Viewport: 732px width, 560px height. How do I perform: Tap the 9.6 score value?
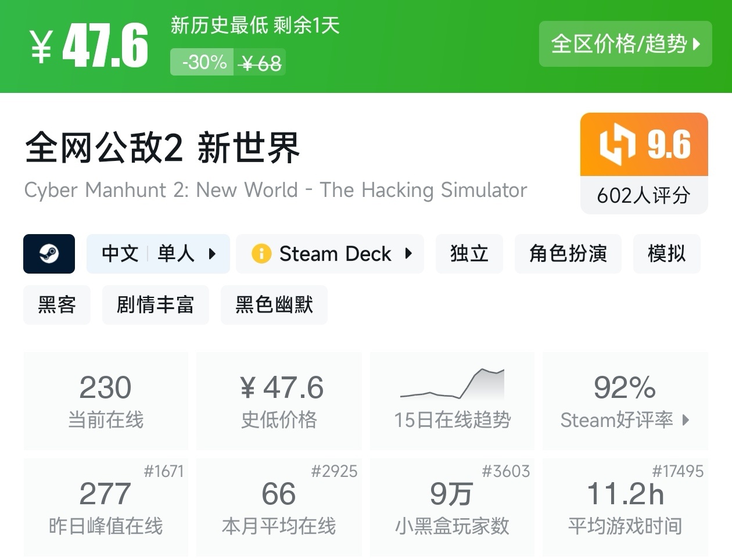click(669, 144)
